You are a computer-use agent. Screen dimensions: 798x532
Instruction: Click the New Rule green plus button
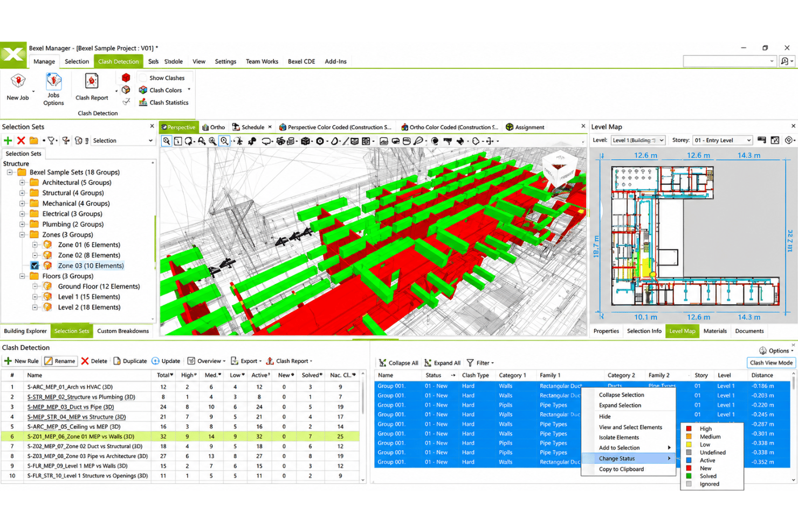click(x=22, y=361)
